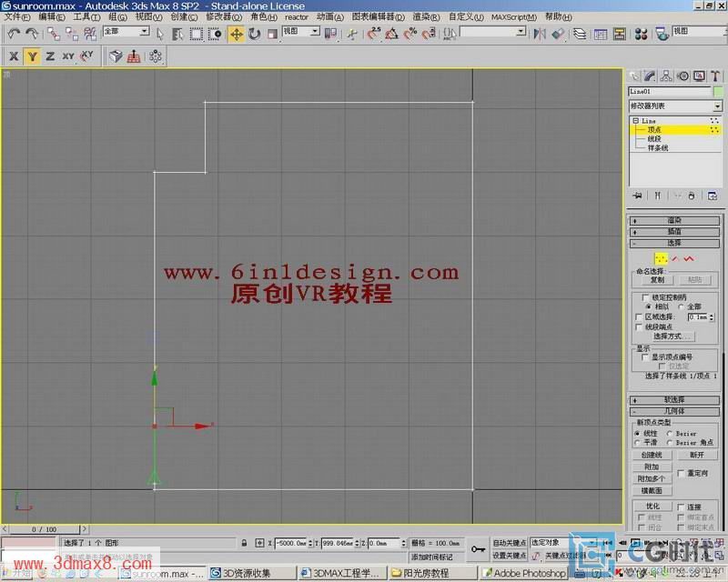Collapse the Line tree node
This screenshot has height=582, width=728.
[635, 121]
